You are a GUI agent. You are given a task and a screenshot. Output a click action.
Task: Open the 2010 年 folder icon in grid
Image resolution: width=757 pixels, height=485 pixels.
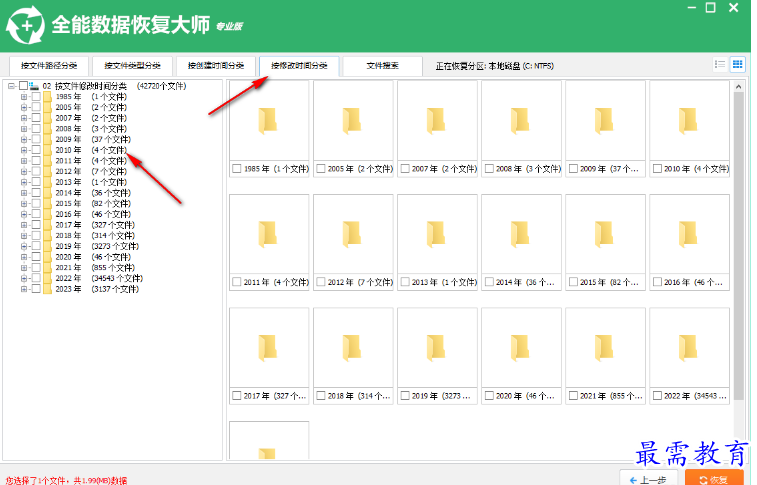click(x=688, y=120)
